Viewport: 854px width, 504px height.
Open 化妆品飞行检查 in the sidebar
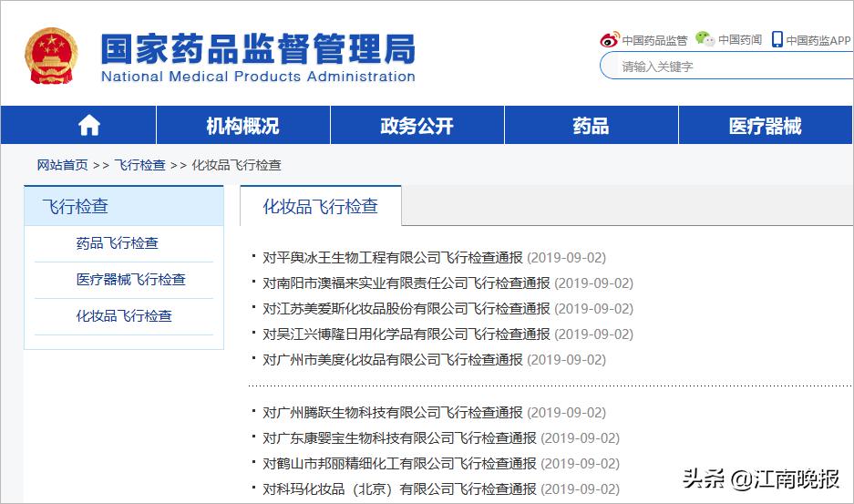click(x=124, y=316)
